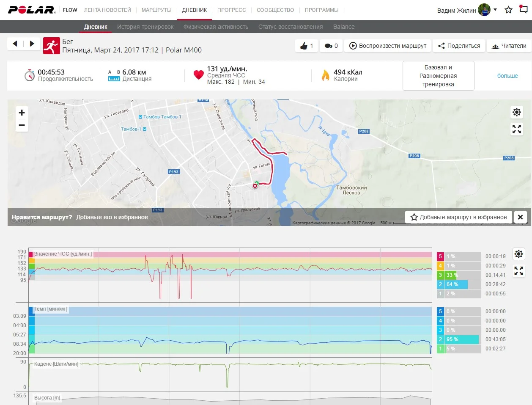Open map settings gear icon
This screenshot has width=532, height=405.
(x=517, y=112)
